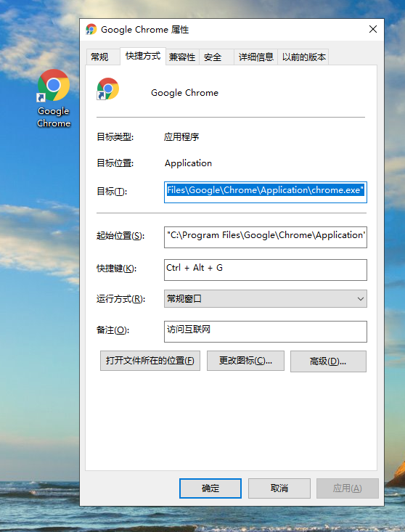Click into the 目标(T) path field
This screenshot has height=532, width=405.
265,192
